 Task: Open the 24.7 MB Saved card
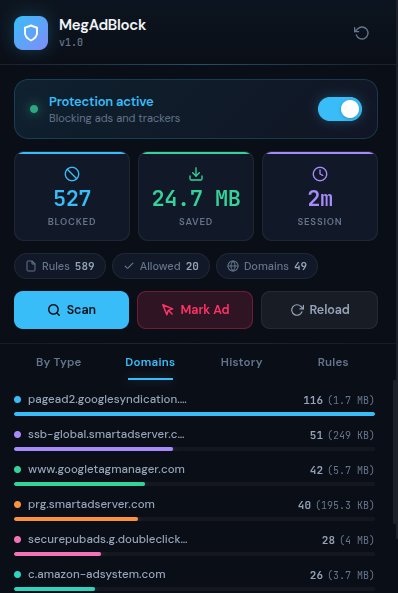pyautogui.click(x=196, y=196)
